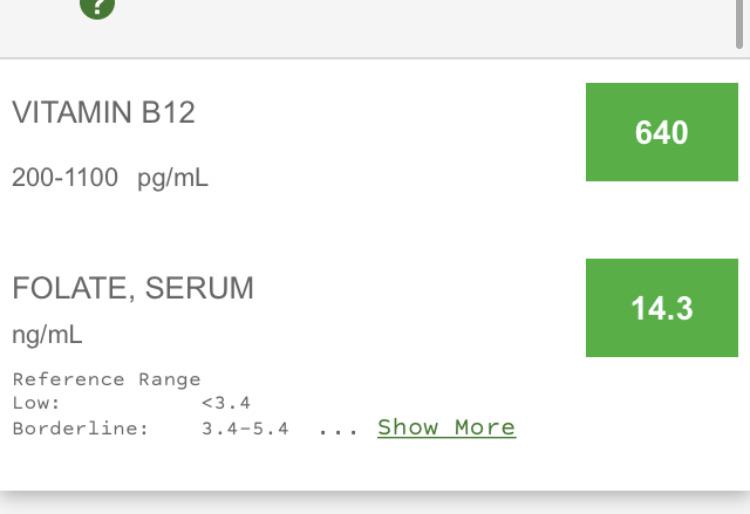Click the Borderline: label
The height and width of the screenshot is (514, 750).
[x=80, y=428]
